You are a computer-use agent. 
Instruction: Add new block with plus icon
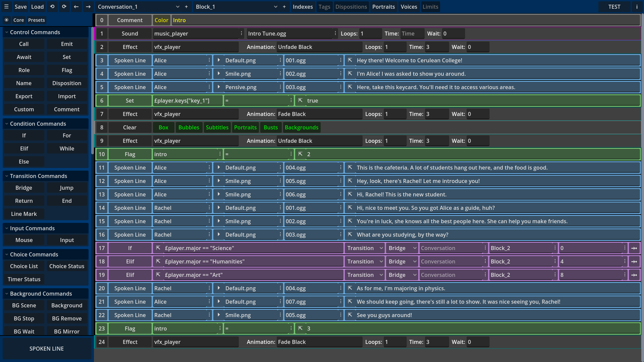(284, 7)
